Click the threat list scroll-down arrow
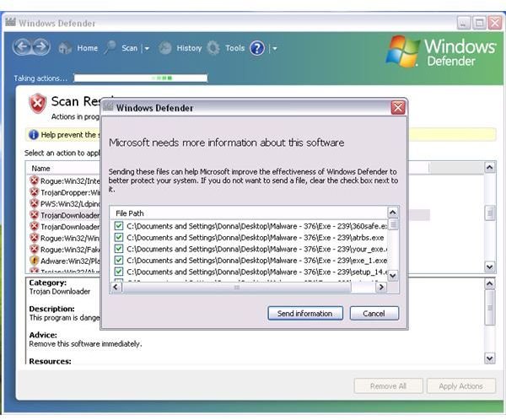Screen dimensions: 506x420 coord(489,267)
